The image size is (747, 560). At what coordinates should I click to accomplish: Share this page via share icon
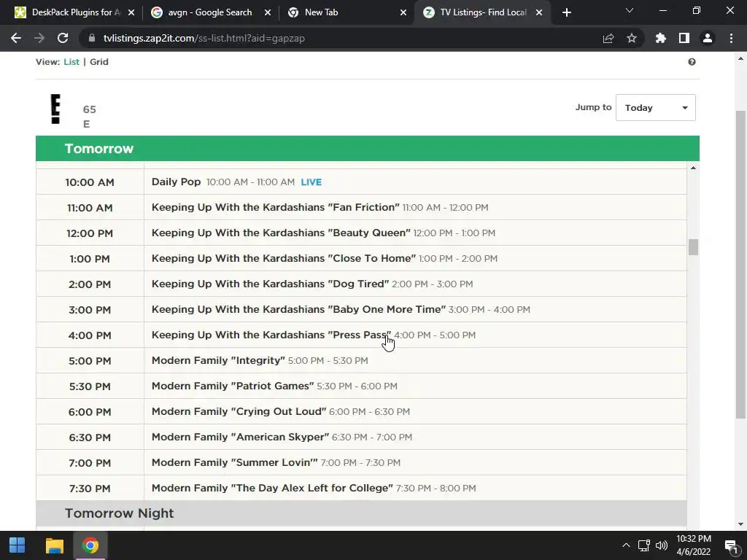[608, 38]
